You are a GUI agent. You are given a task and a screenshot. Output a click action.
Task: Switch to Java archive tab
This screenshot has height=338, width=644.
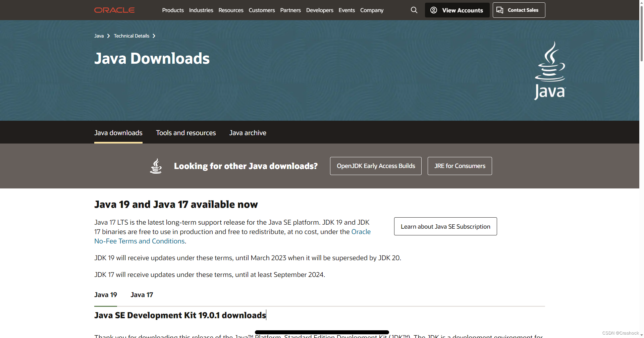tap(248, 133)
